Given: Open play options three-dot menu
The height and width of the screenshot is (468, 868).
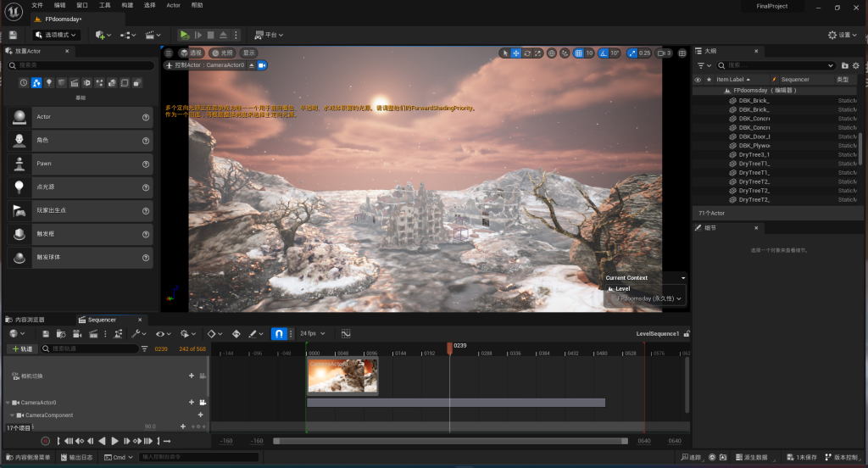Looking at the screenshot, I should pos(236,35).
